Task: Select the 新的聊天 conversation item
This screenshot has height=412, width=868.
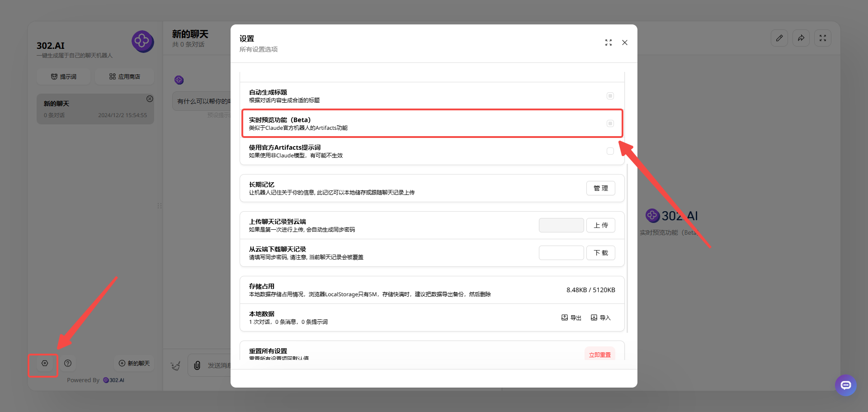Action: click(95, 109)
